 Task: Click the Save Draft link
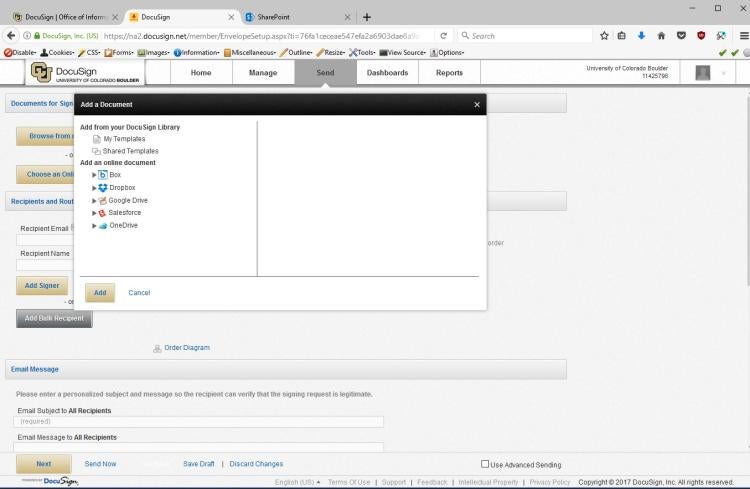tap(199, 464)
